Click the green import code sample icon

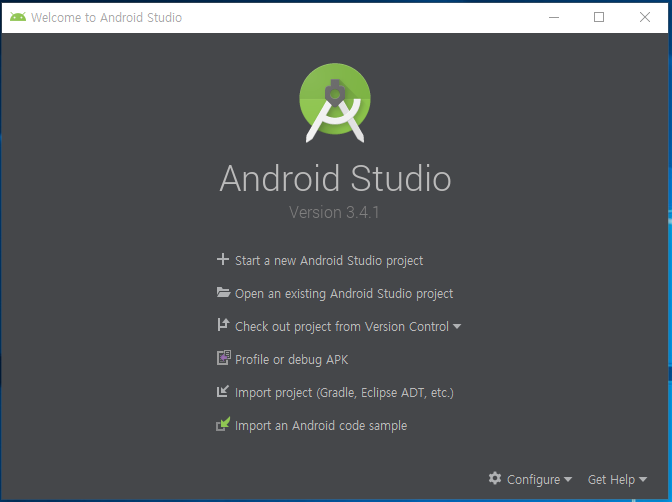tap(223, 424)
